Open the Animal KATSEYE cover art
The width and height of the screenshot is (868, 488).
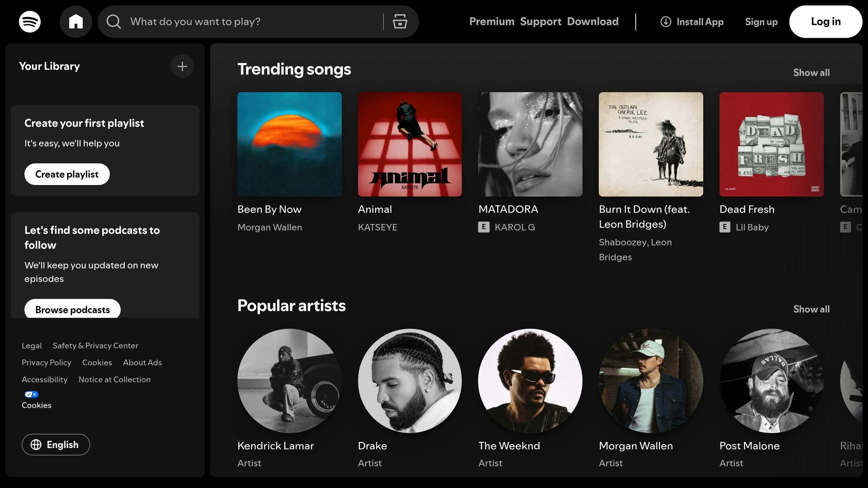(410, 144)
